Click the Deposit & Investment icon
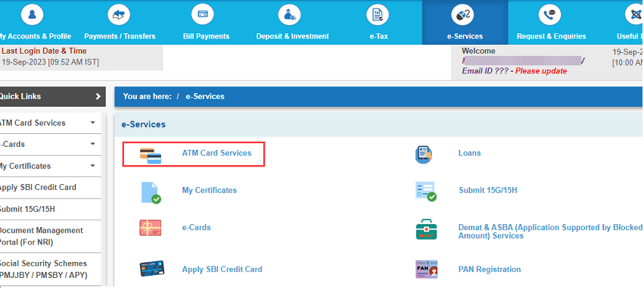This screenshot has width=644, height=290. (290, 15)
